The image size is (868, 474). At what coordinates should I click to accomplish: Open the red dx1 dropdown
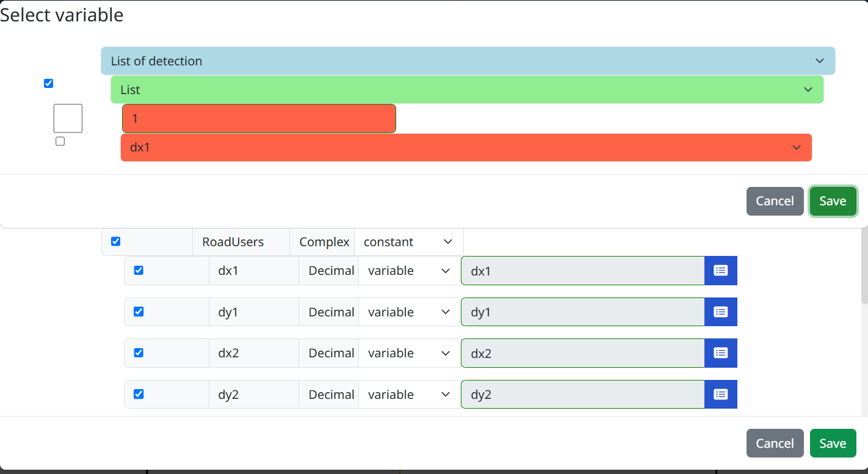tap(466, 147)
